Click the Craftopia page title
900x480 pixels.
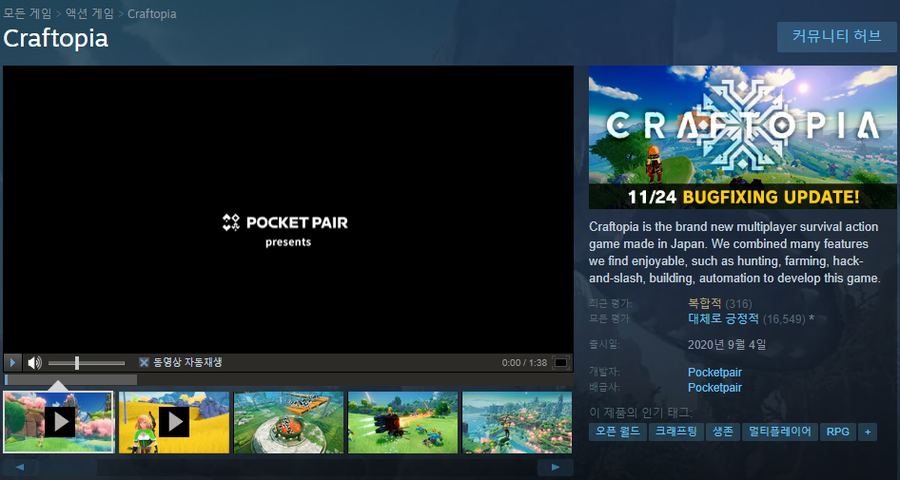point(56,38)
